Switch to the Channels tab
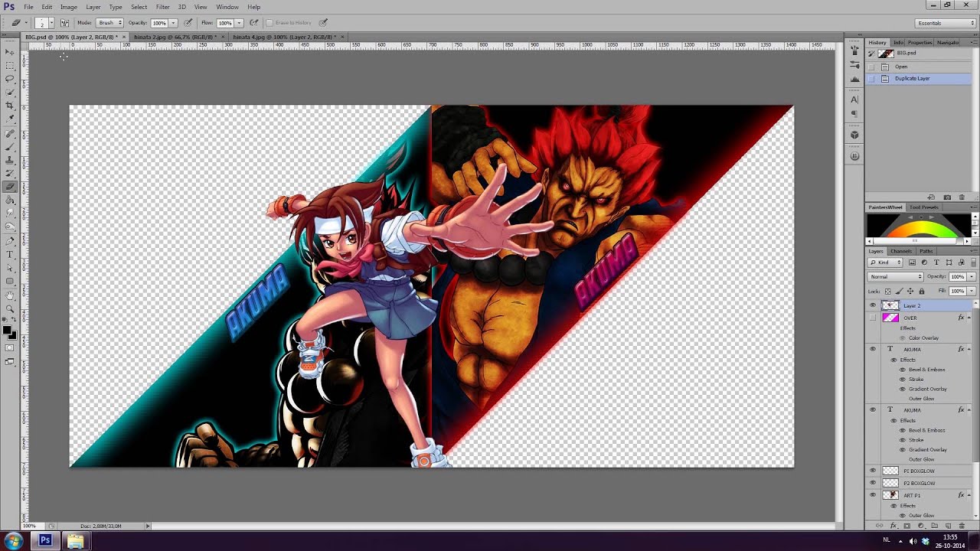Screen dimensions: 980x551 901,251
